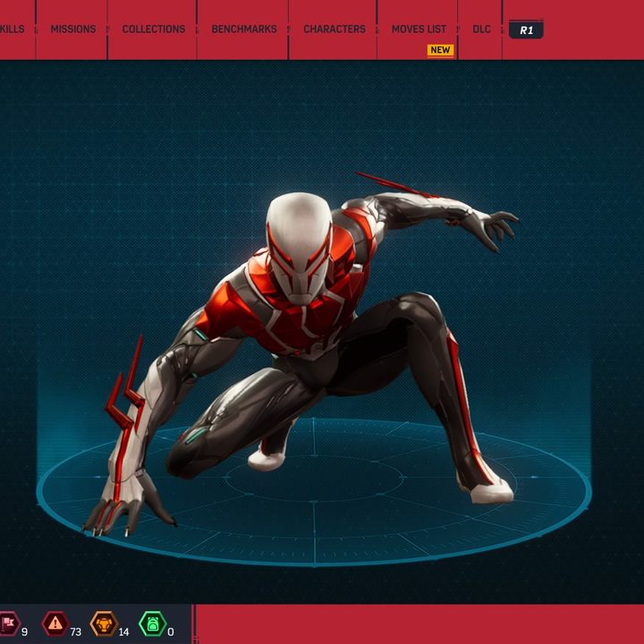Open the Missions tab
The image size is (644, 644).
(73, 30)
